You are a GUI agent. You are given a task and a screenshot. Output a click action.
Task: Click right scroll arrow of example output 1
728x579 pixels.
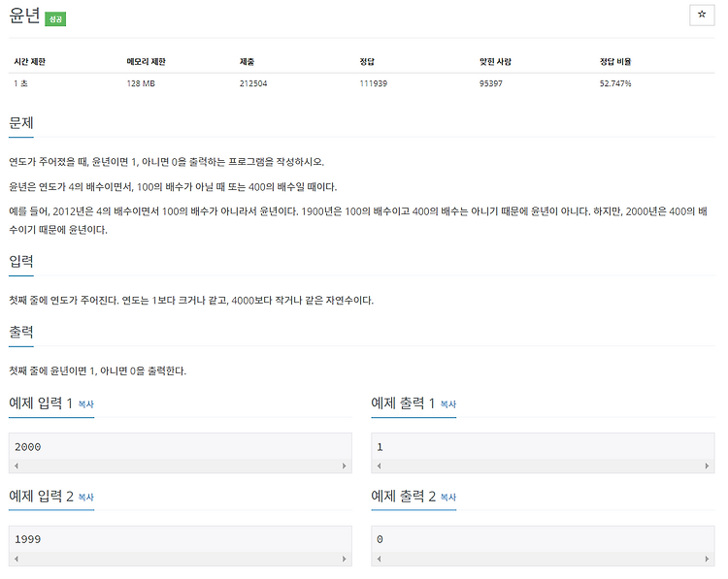(707, 466)
